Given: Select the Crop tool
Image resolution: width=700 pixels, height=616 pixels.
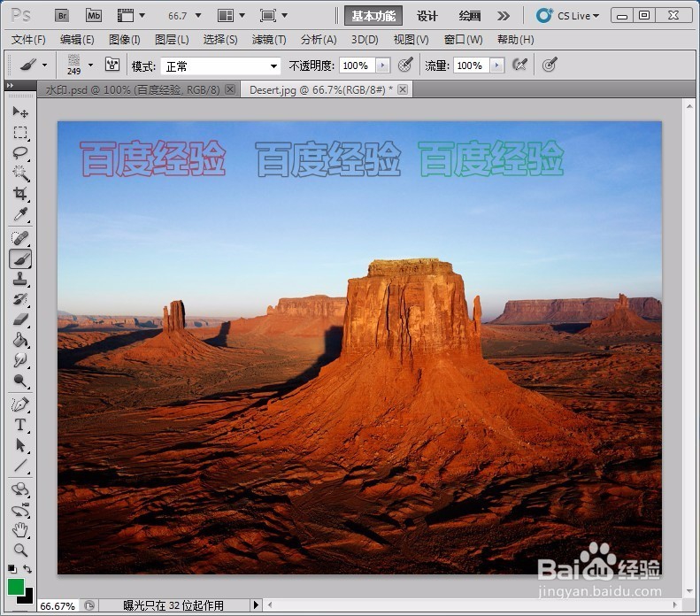Looking at the screenshot, I should click(20, 193).
